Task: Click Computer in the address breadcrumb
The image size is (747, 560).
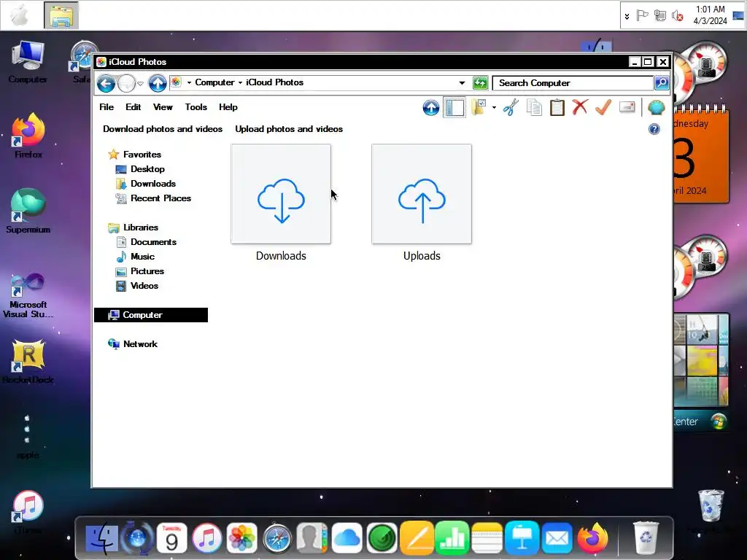Action: (215, 82)
